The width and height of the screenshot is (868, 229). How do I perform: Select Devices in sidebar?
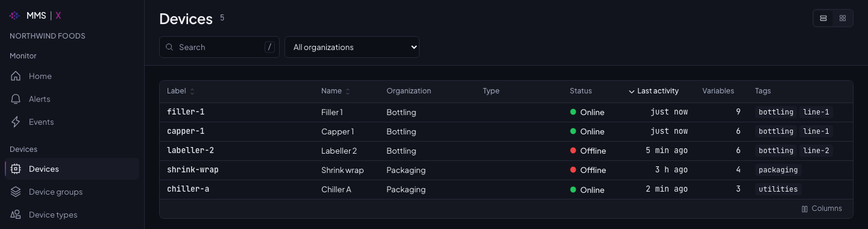(x=72, y=169)
